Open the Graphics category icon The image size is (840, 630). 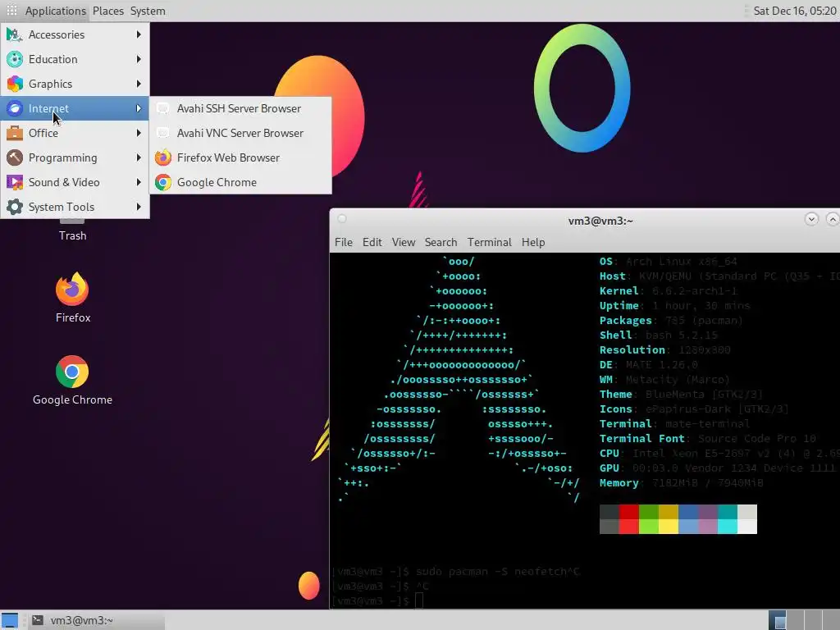pyautogui.click(x=15, y=84)
